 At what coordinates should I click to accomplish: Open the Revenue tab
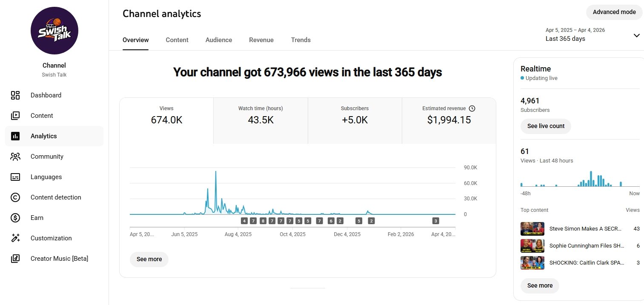[x=261, y=40]
